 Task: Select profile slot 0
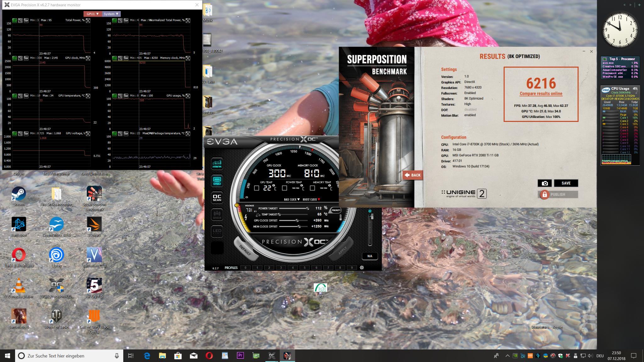(x=246, y=268)
